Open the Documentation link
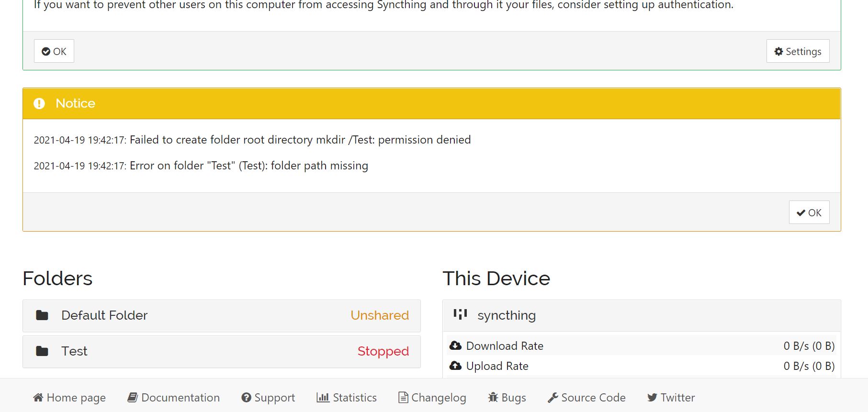The width and height of the screenshot is (868, 412). [x=180, y=398]
